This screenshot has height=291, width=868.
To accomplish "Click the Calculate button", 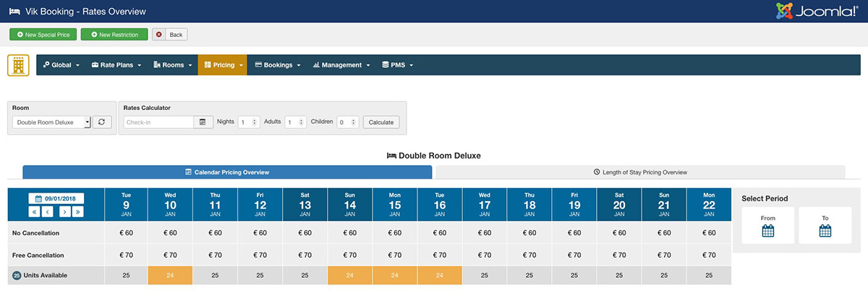I will (x=381, y=122).
